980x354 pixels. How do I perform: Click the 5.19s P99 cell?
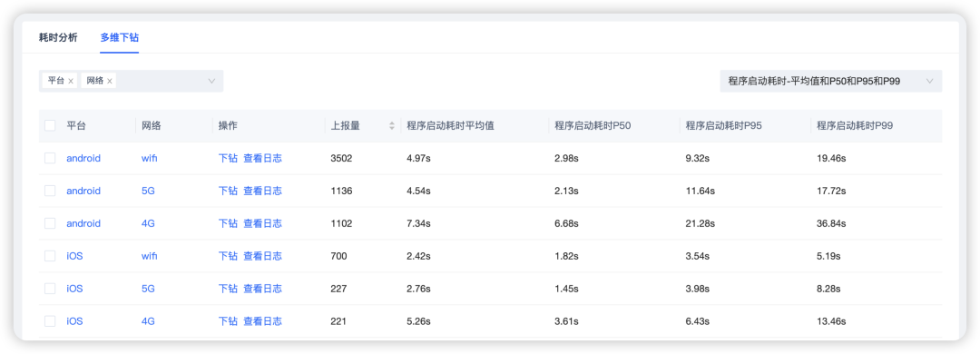click(828, 256)
